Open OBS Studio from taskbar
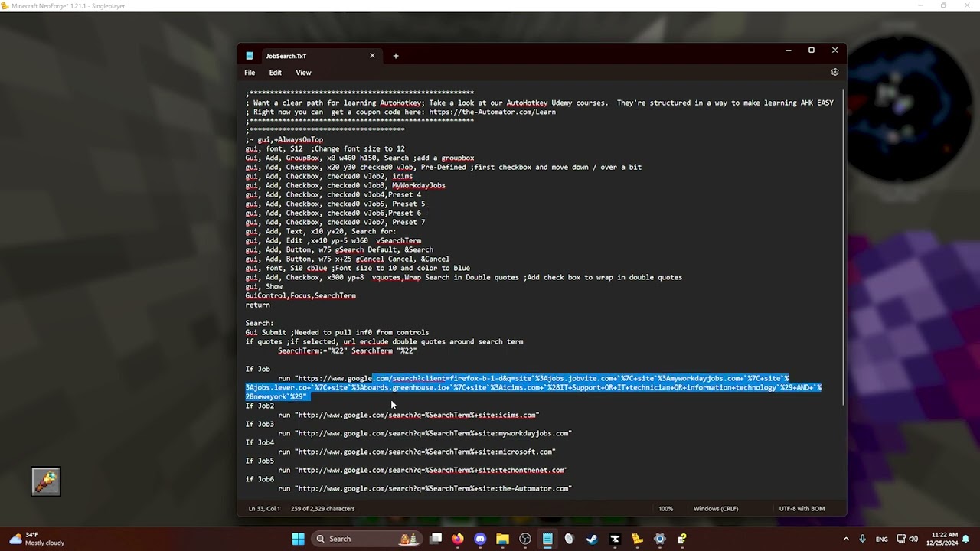Screen dimensions: 980x551 click(525, 539)
